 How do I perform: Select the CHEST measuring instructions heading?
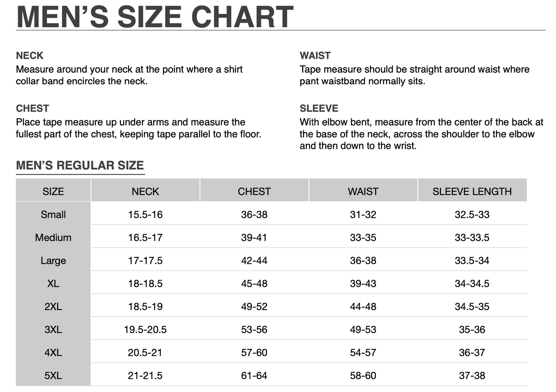coord(32,108)
